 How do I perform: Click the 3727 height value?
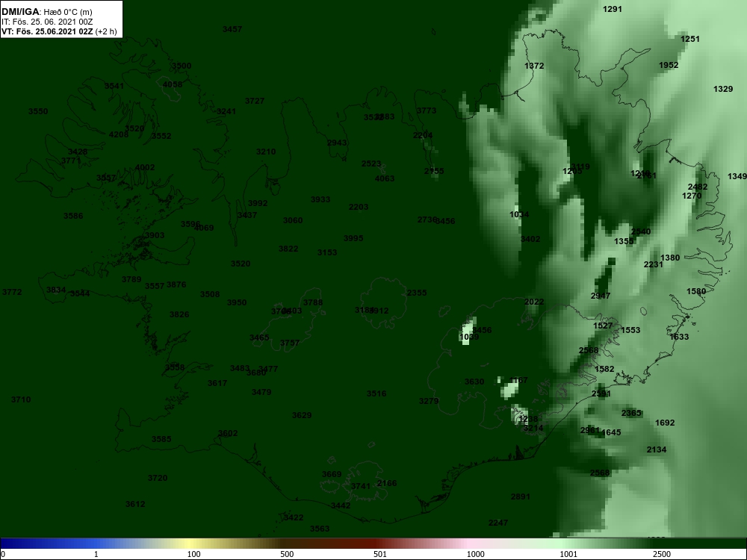(255, 101)
